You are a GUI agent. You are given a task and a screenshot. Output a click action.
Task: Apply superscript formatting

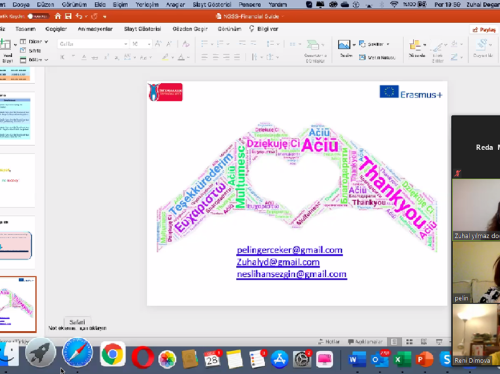pyautogui.click(x=106, y=57)
